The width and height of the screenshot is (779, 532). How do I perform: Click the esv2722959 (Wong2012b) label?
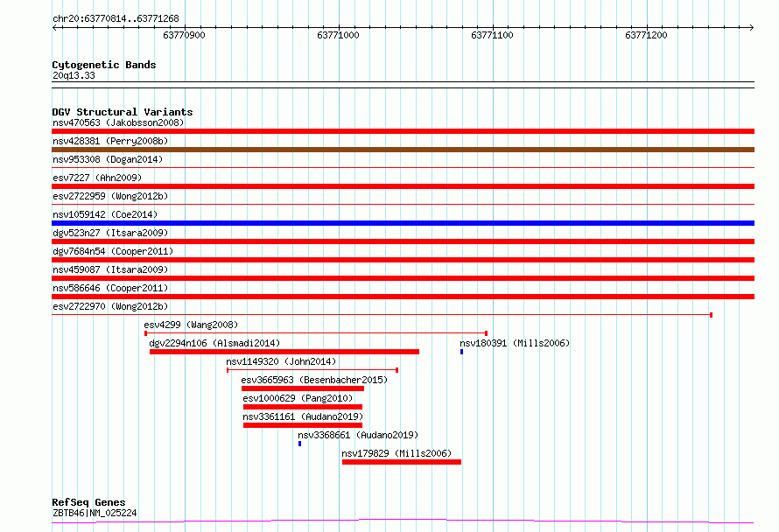click(110, 196)
